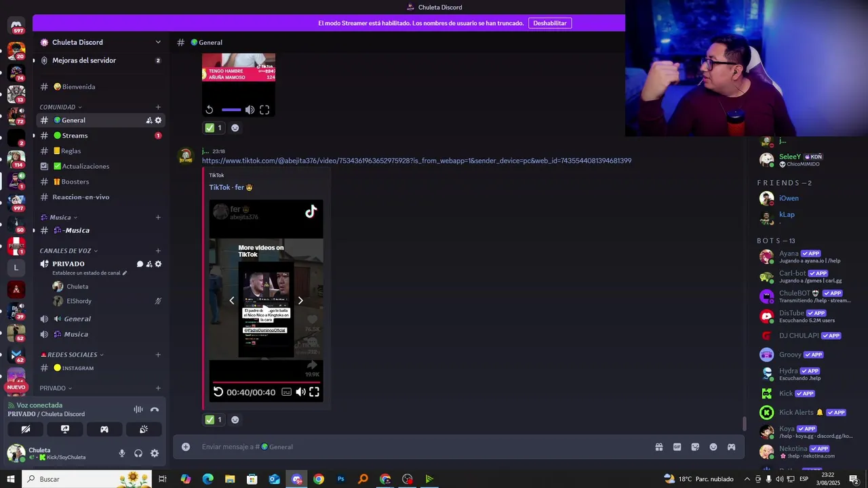
Task: Open GIF picker in message bar
Action: click(677, 447)
